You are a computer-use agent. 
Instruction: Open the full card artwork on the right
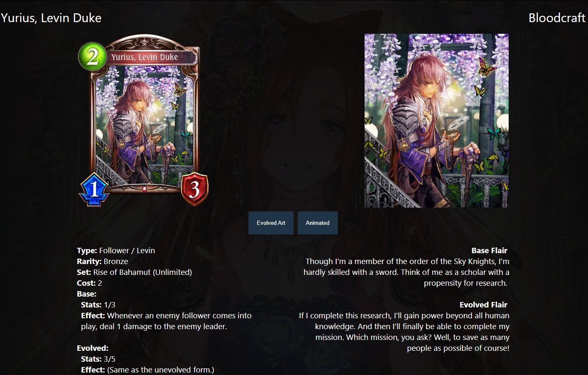[x=436, y=121]
